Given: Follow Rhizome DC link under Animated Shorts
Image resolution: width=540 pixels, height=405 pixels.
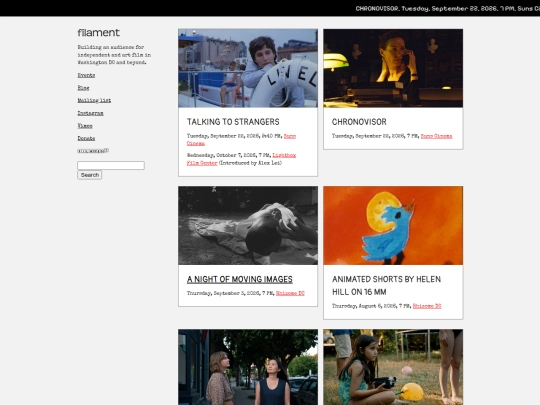Looking at the screenshot, I should [427, 306].
